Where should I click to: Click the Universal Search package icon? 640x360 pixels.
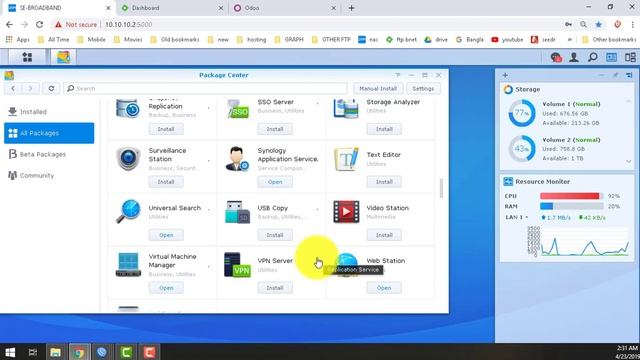pyautogui.click(x=128, y=211)
